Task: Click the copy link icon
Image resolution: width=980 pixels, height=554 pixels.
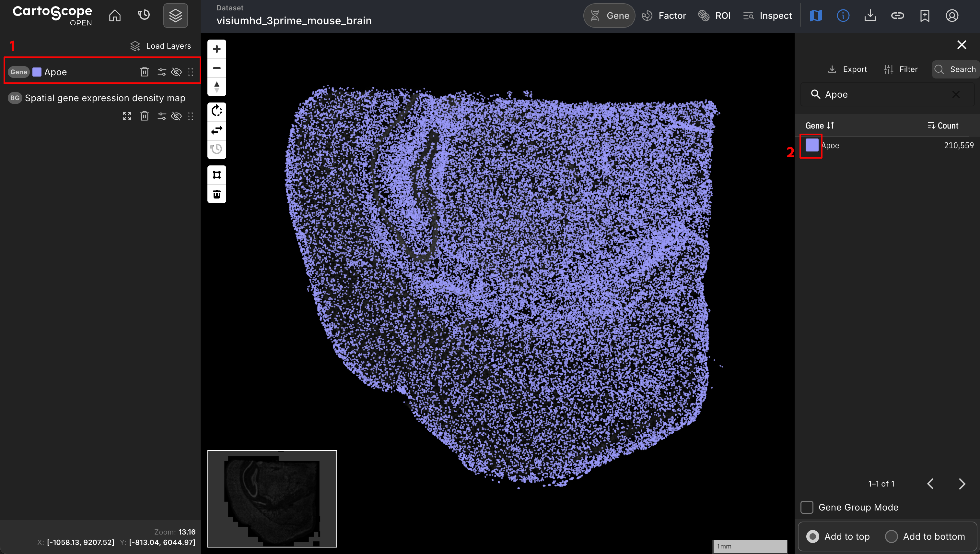Action: pyautogui.click(x=897, y=16)
